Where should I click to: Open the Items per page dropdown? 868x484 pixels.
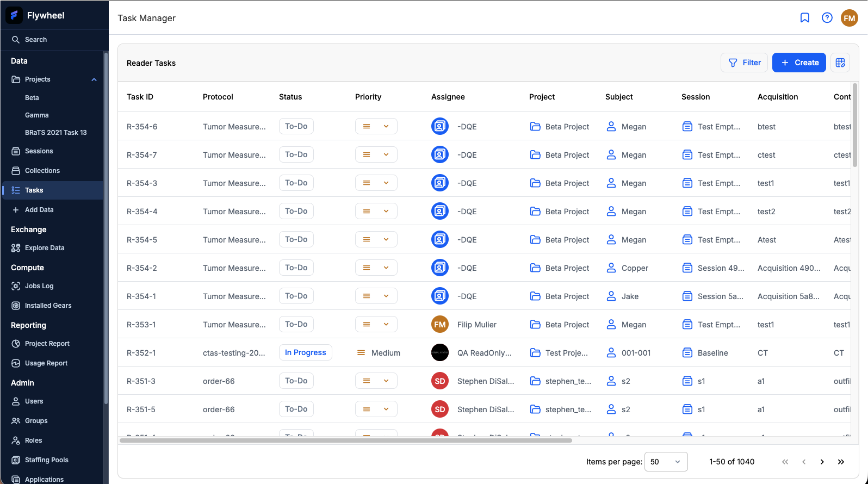click(666, 462)
